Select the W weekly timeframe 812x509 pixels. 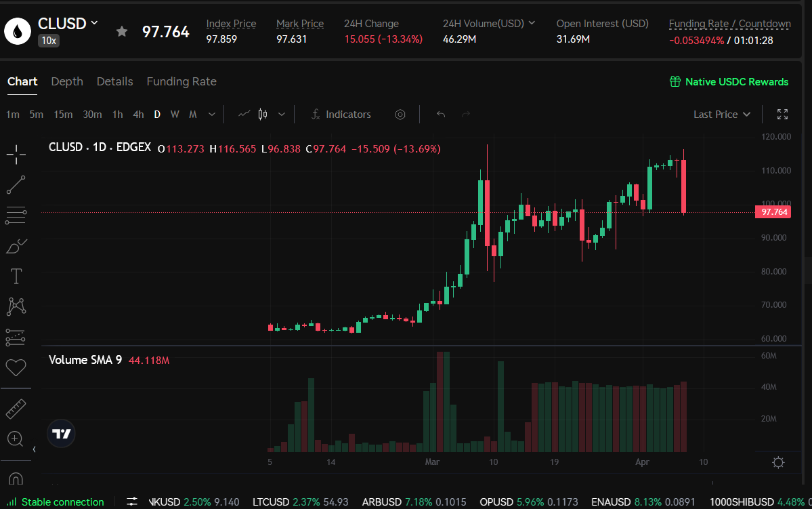coord(175,115)
